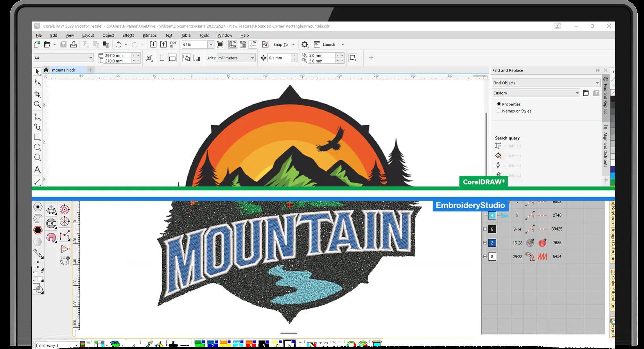644x349 pixels.
Task: Open the Bitmaps menu
Action: coord(149,35)
